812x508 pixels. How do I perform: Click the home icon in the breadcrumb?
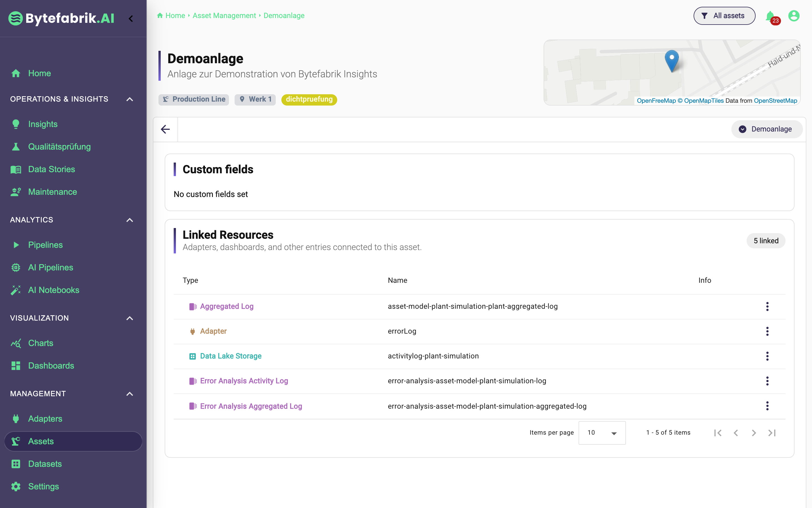[x=160, y=16]
